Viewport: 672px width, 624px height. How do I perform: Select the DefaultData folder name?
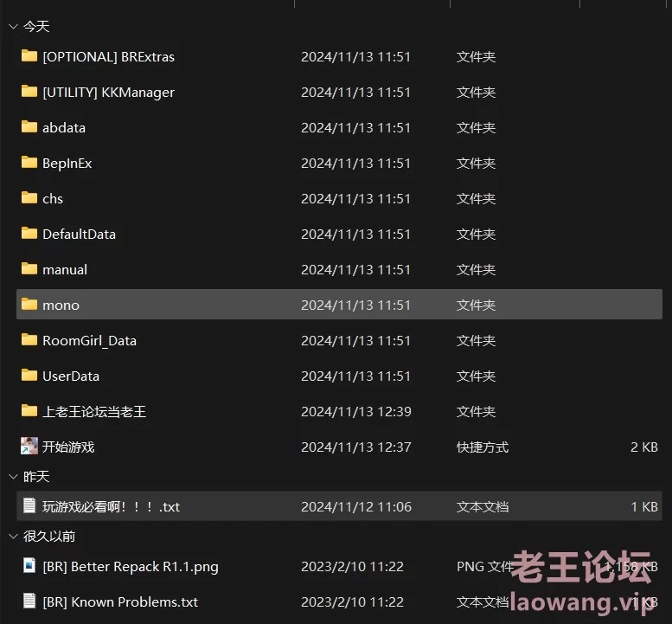point(79,235)
